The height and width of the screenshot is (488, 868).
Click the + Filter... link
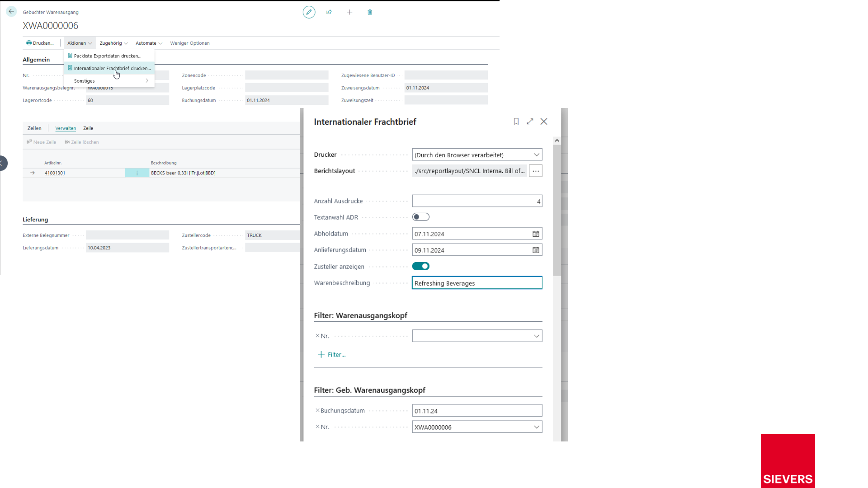332,355
